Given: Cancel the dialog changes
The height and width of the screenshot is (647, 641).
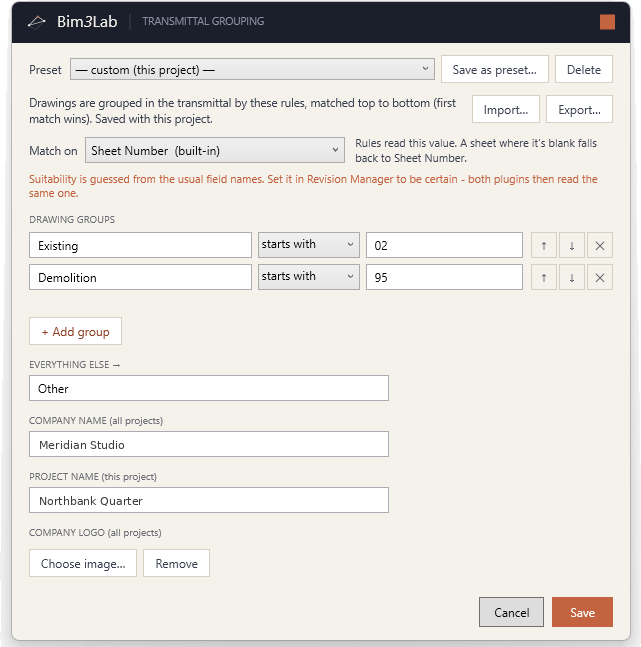Looking at the screenshot, I should 511,612.
